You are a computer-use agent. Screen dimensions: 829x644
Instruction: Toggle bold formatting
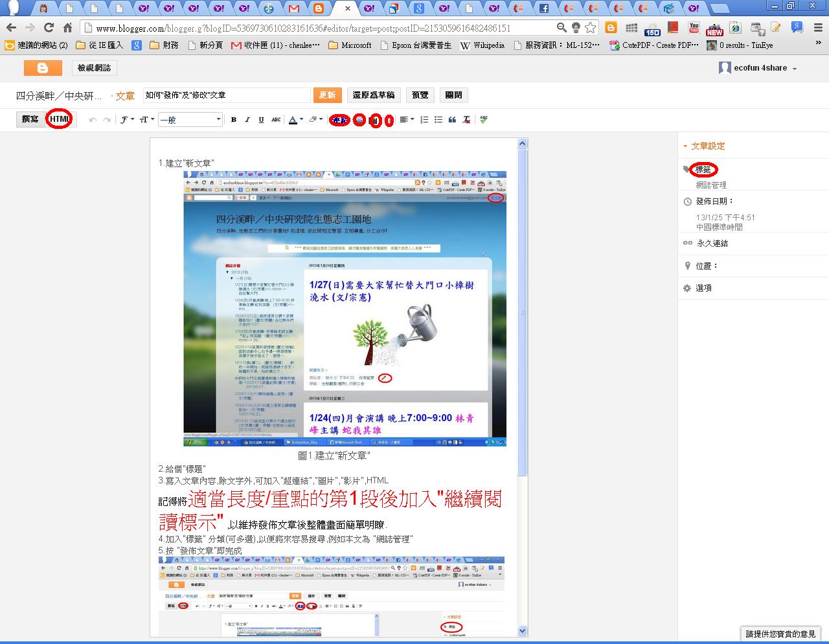234,120
